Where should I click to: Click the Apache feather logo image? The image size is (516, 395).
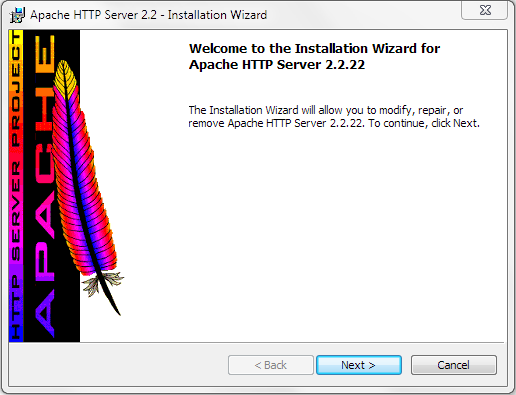tap(66, 186)
